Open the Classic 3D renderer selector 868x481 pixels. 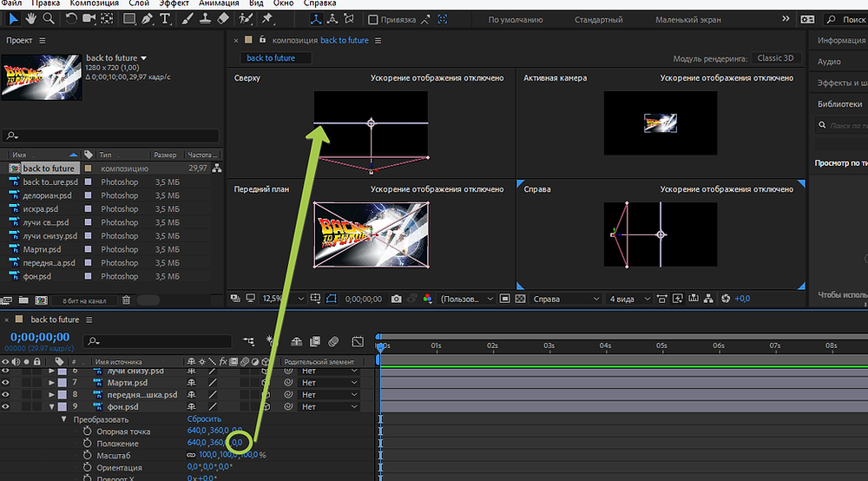click(x=775, y=58)
